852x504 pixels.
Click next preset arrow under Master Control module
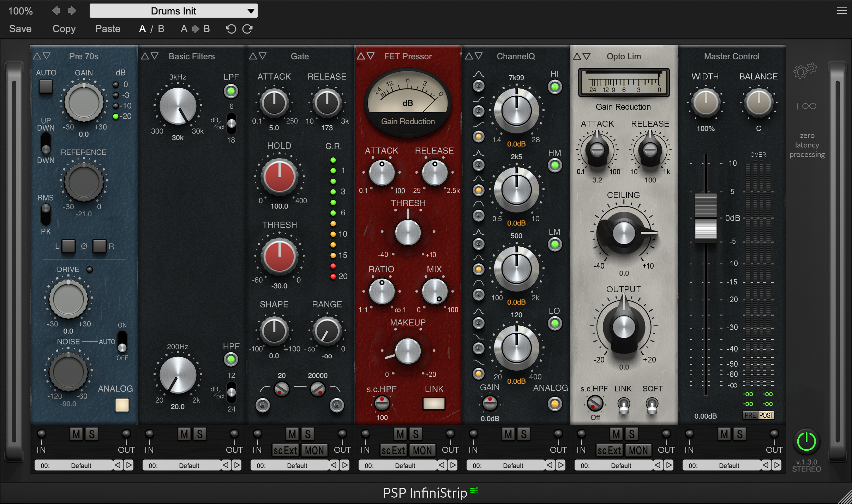(777, 465)
